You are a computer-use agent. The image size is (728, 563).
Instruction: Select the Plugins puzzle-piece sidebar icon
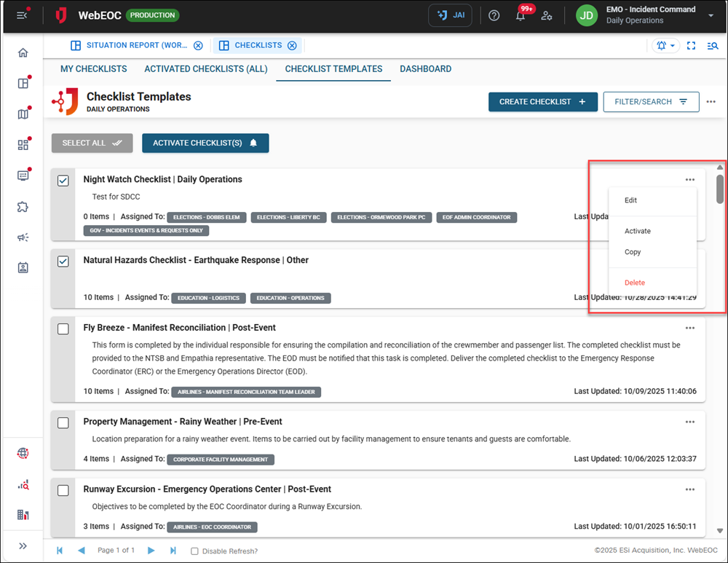(x=23, y=207)
